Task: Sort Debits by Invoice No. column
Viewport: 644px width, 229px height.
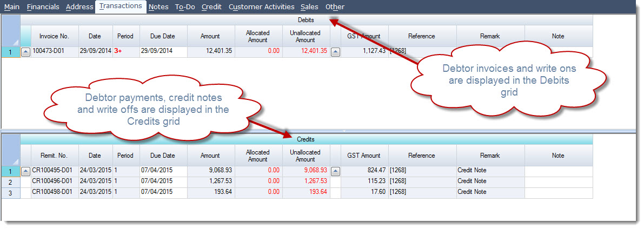Action: [x=55, y=36]
